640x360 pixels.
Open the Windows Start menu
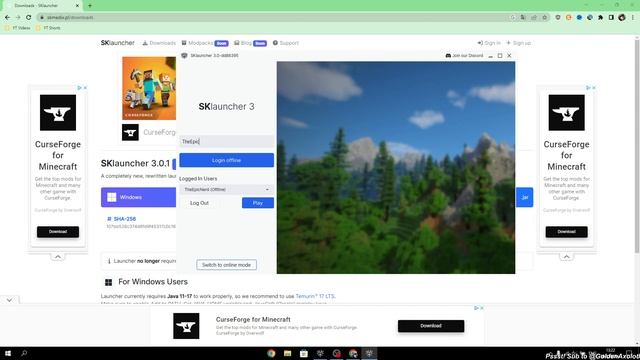8,353
